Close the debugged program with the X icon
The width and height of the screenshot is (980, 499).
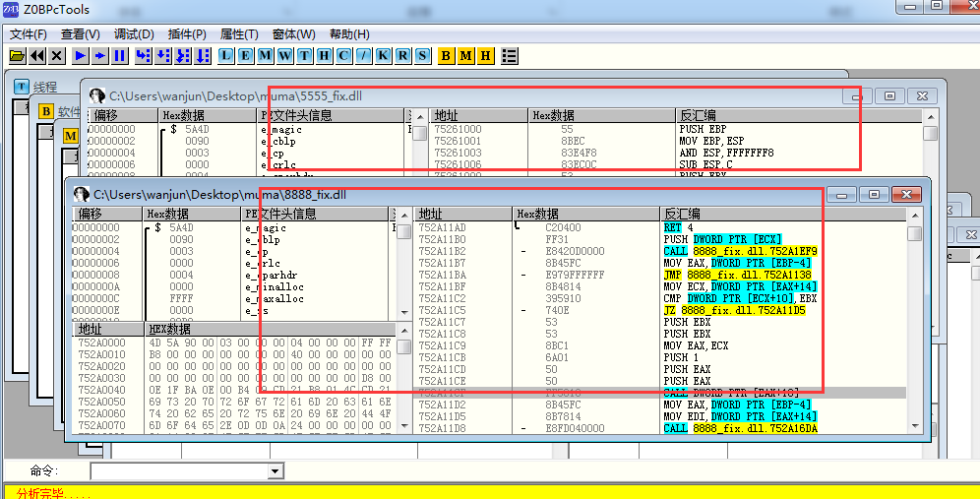pos(57,56)
